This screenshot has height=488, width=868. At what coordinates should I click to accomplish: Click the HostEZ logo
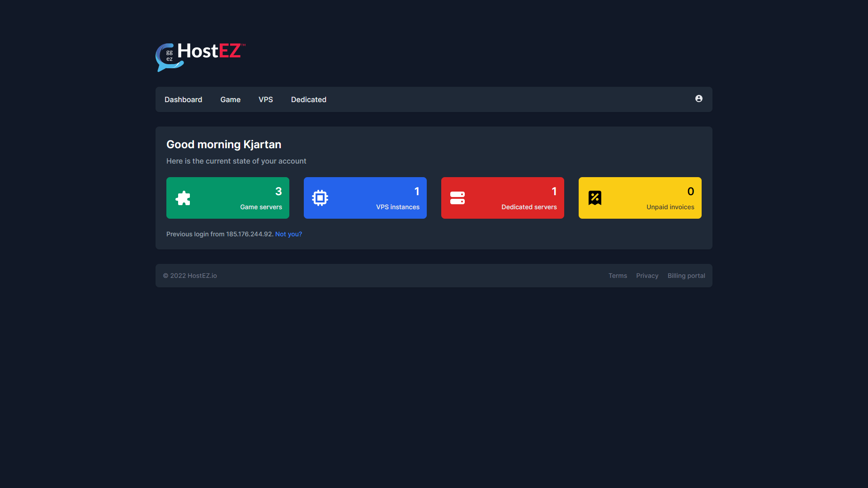pos(200,56)
